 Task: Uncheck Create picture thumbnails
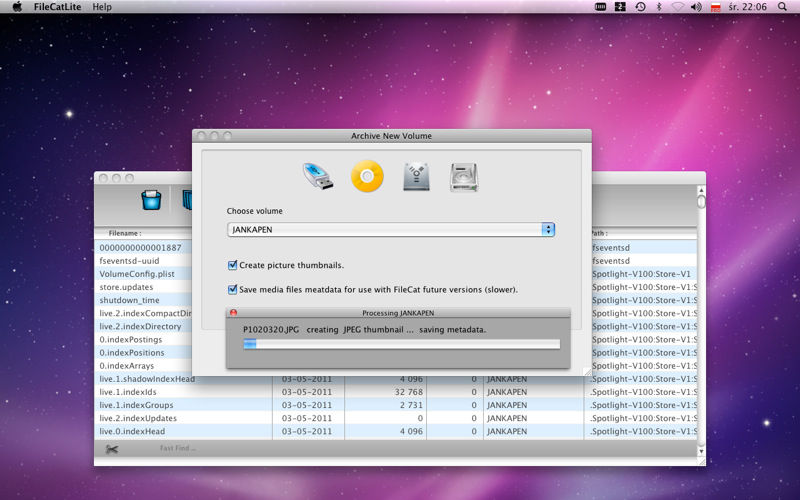(x=232, y=265)
